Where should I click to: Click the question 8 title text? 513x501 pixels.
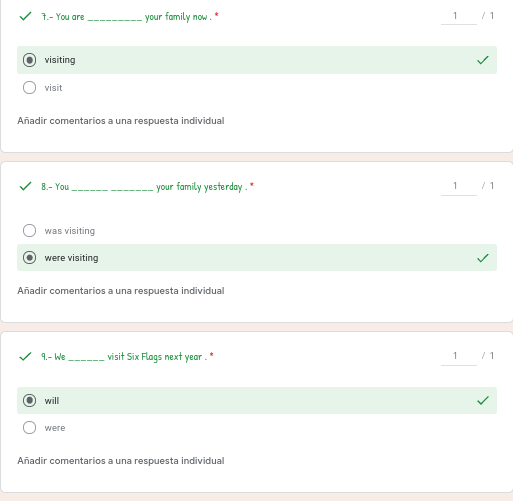[144, 187]
